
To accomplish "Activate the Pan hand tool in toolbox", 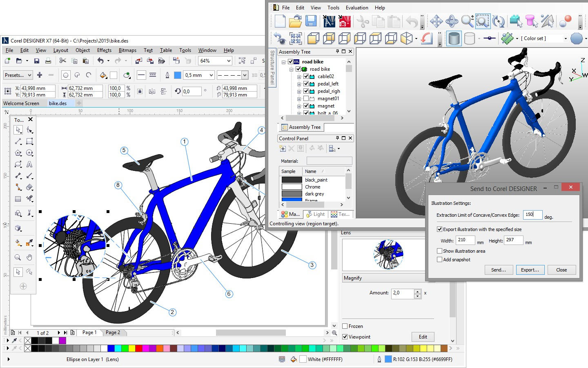I will click(x=29, y=258).
